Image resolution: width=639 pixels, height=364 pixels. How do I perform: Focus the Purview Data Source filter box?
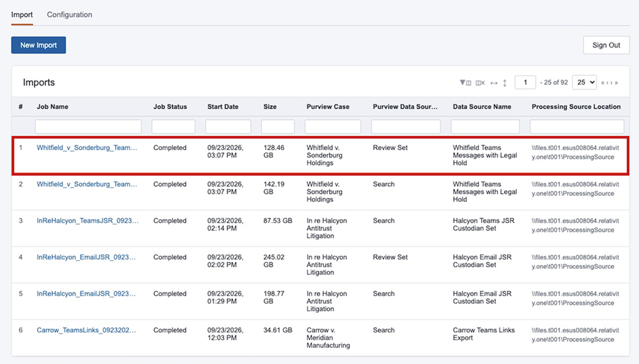406,126
